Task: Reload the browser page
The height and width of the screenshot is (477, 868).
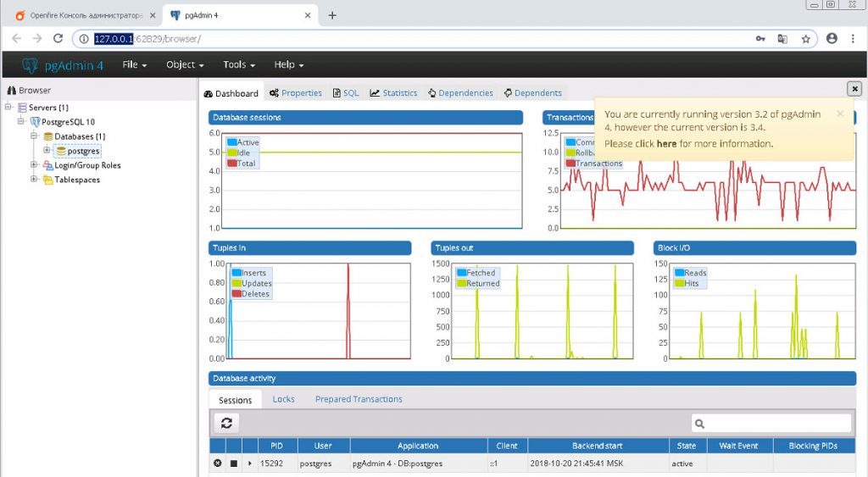Action: 58,38
